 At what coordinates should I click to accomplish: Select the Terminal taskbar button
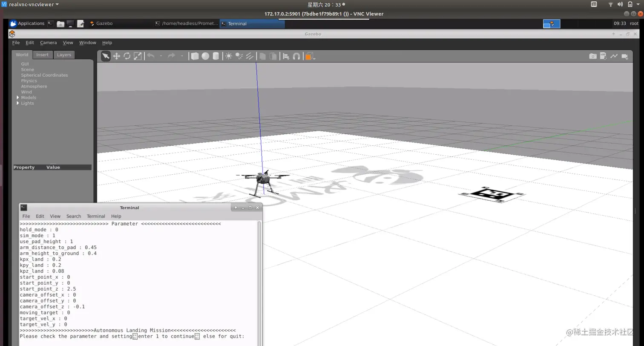(x=252, y=23)
